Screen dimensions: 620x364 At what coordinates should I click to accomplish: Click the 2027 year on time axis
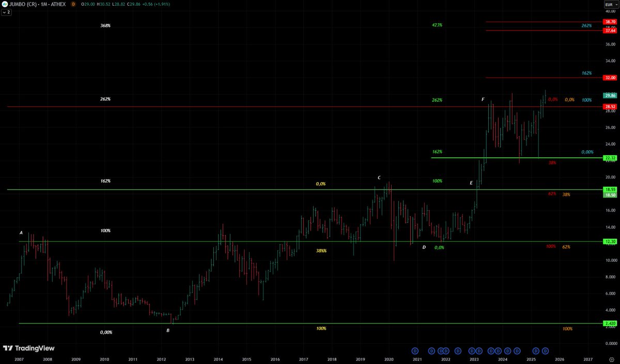588,359
